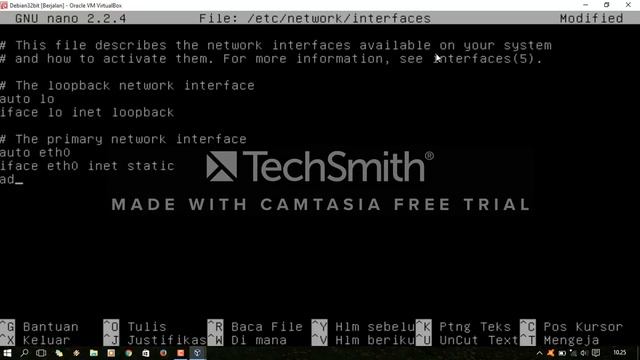640x360 pixels.
Task: Open Firefox from taskbar
Action: click(163, 353)
